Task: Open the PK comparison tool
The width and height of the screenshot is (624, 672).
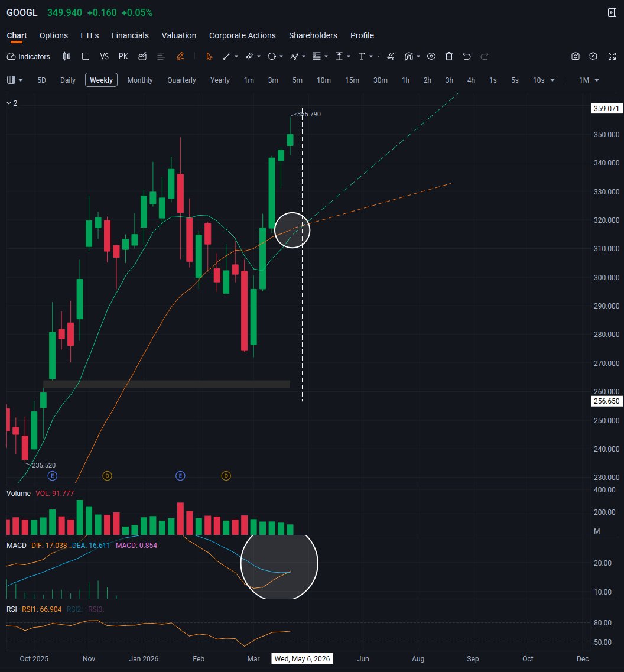Action: click(x=123, y=57)
